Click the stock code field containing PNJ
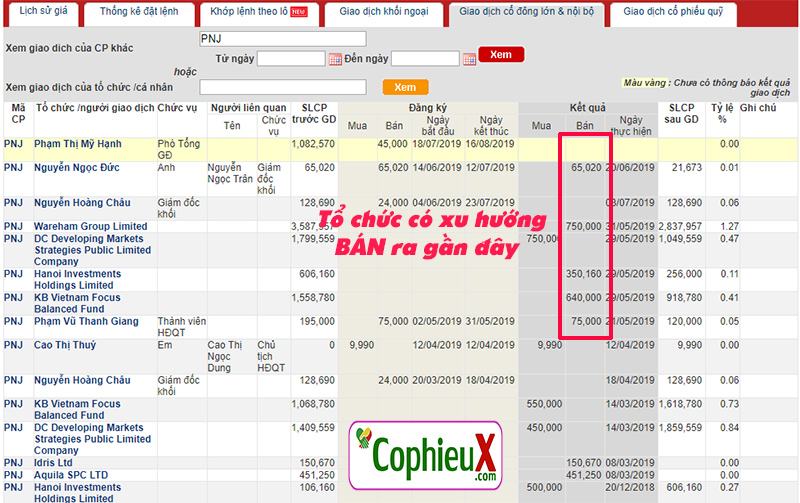This screenshot has width=800, height=503. [x=283, y=38]
